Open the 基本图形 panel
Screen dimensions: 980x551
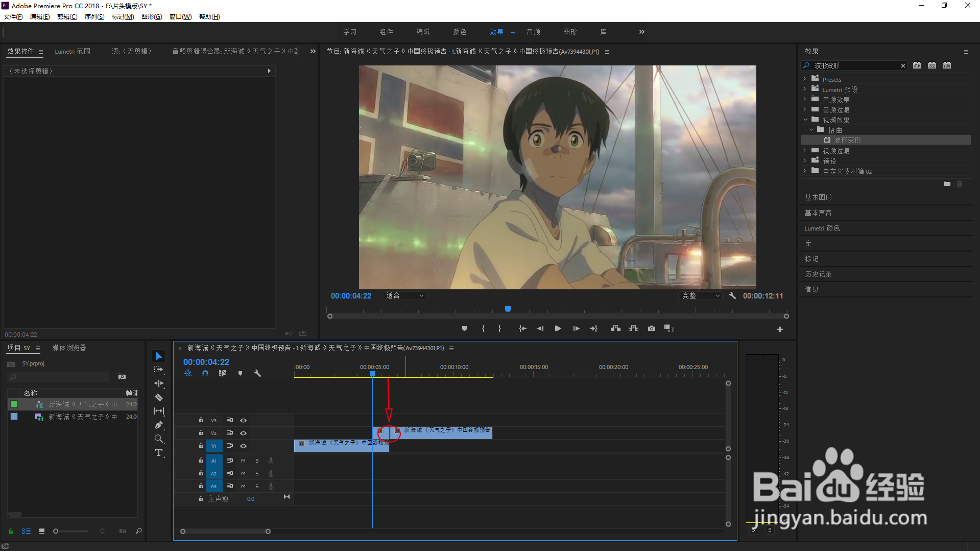818,197
